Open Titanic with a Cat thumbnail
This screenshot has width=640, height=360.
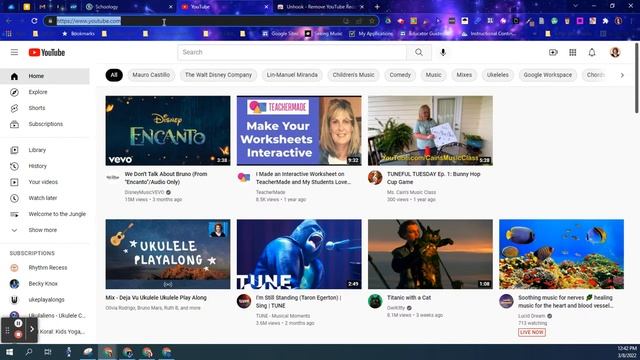(x=430, y=254)
